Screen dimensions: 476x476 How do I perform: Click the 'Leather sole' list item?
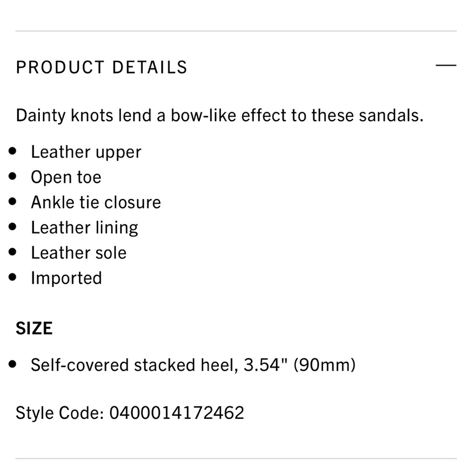79,253
